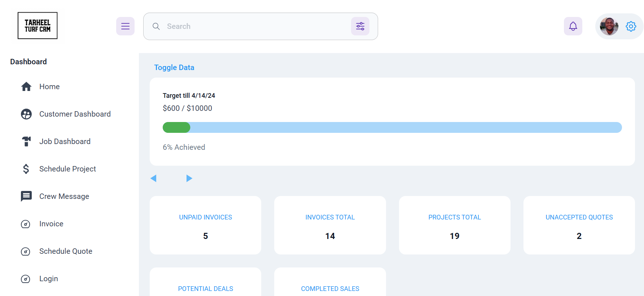The image size is (644, 296).
Task: Click the dollar sign Schedule Project icon
Action: [x=26, y=169]
